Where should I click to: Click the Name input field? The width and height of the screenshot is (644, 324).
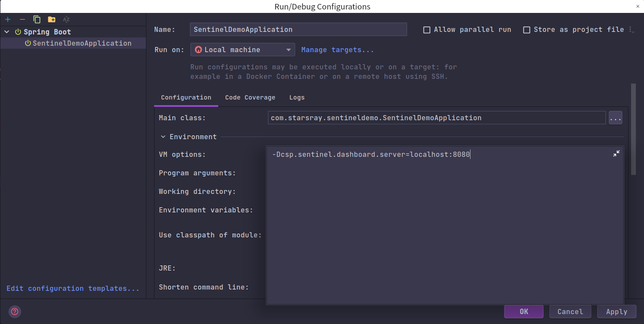pos(298,29)
